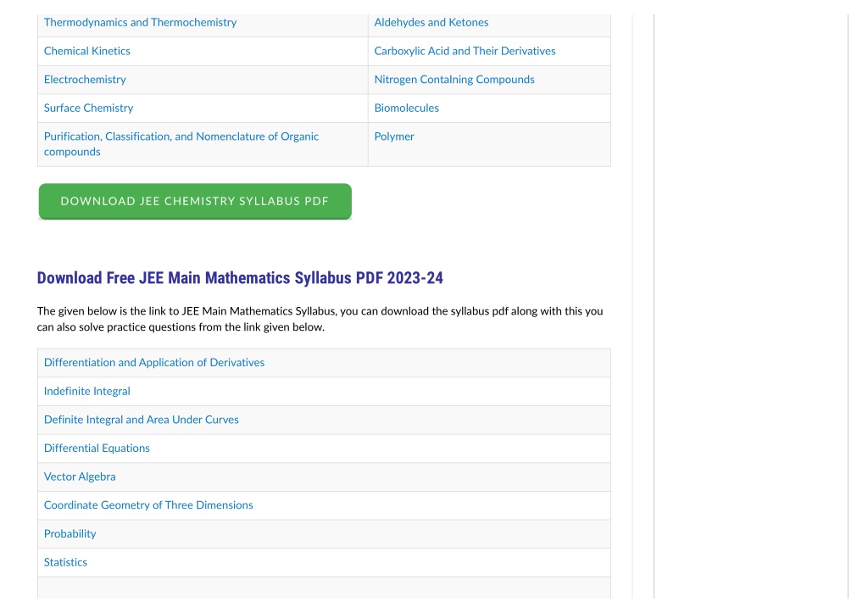Open the Chemical Kinetics link
The image size is (868, 613).
pyautogui.click(x=87, y=51)
